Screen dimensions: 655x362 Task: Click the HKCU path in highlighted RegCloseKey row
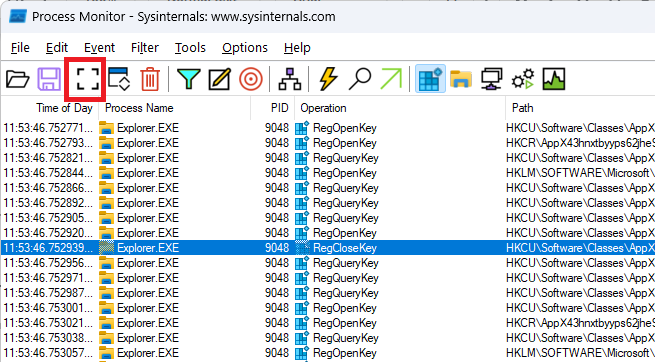(580, 248)
